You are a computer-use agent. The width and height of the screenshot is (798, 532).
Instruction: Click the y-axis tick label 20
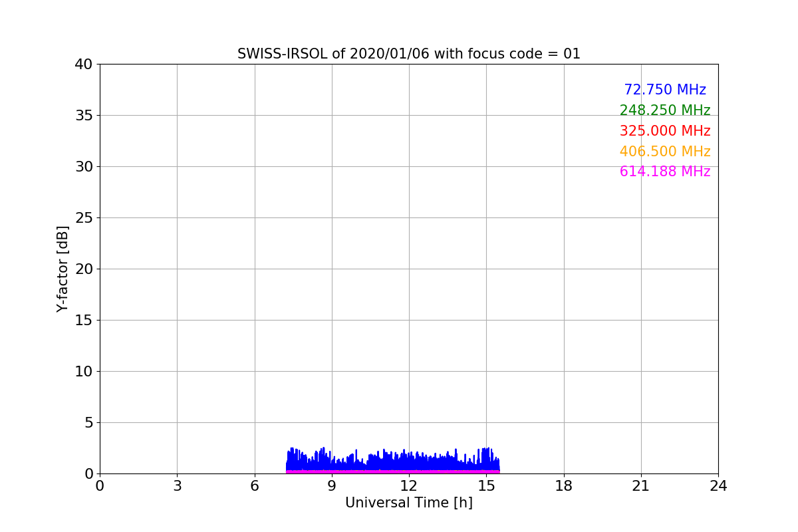[x=84, y=269]
